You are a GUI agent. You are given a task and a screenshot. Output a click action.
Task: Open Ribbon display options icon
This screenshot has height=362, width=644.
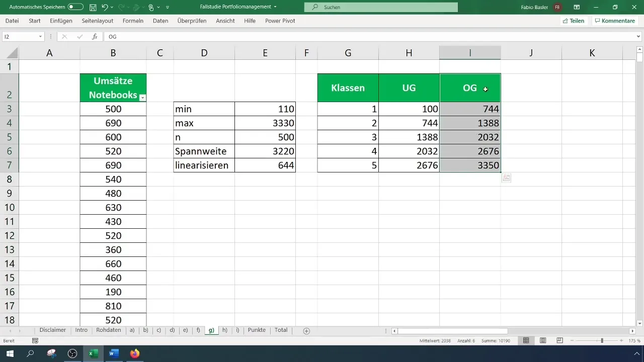577,7
